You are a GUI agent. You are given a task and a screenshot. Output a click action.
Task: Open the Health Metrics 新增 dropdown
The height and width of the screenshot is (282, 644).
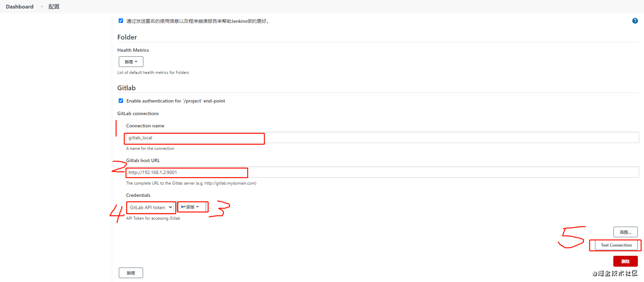coord(131,62)
